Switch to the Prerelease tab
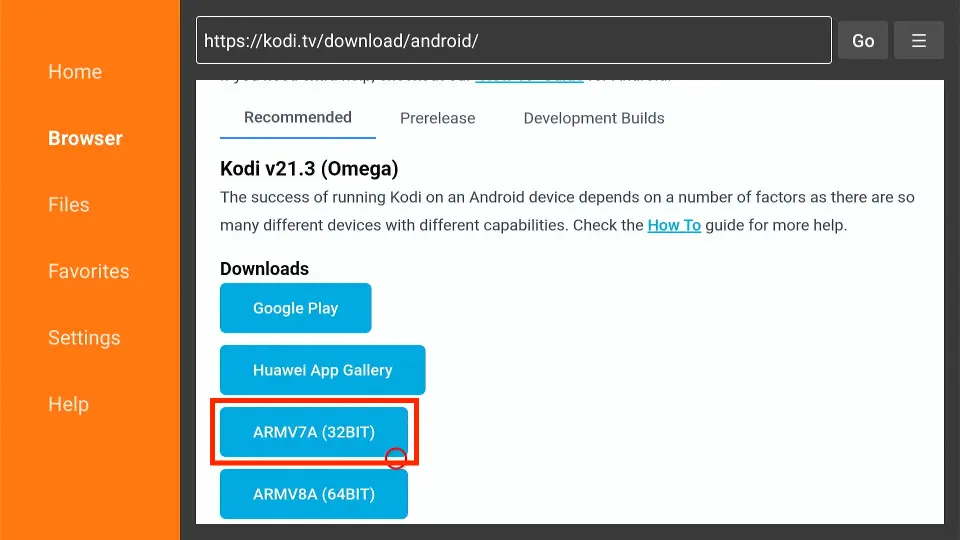This screenshot has width=960, height=540. click(437, 118)
